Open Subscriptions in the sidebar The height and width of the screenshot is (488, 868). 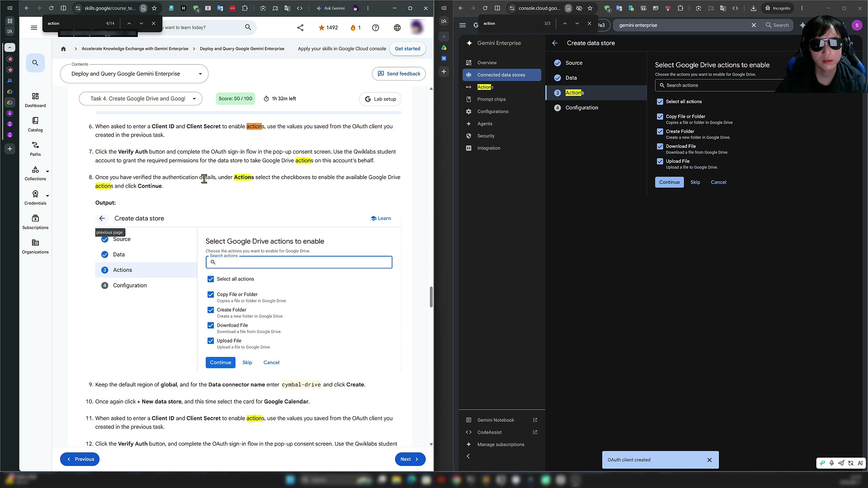35,222
